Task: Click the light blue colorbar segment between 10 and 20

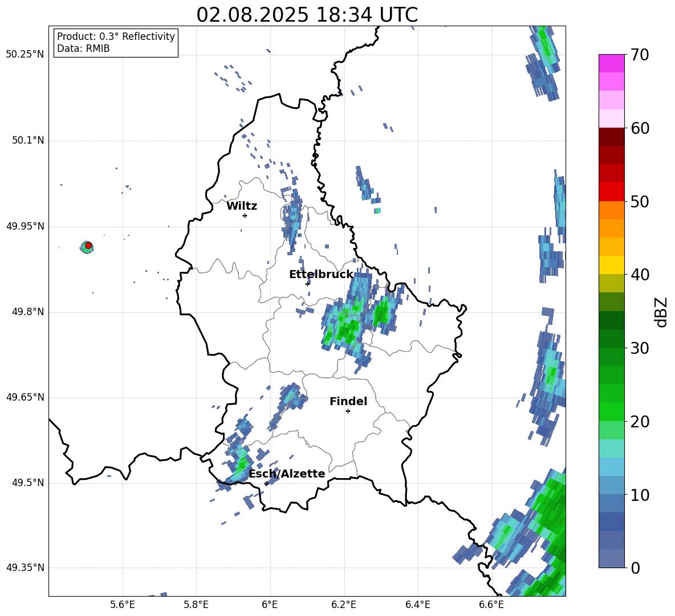Action: pyautogui.click(x=611, y=467)
